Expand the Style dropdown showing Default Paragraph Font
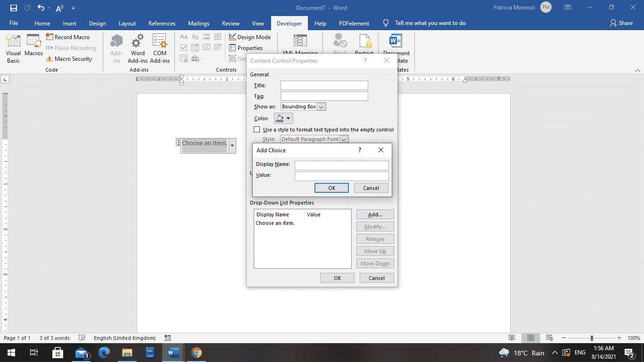Viewport: 644px width, 362px height. pos(344,139)
